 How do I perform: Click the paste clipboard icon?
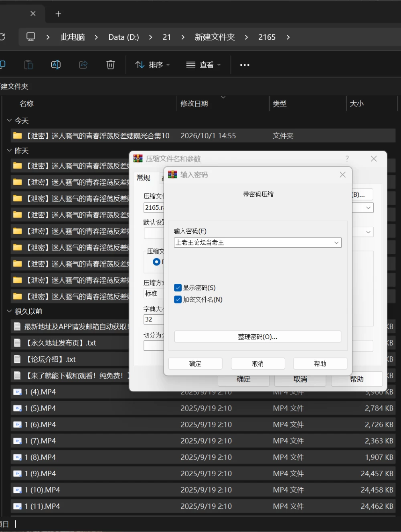pyautogui.click(x=28, y=65)
